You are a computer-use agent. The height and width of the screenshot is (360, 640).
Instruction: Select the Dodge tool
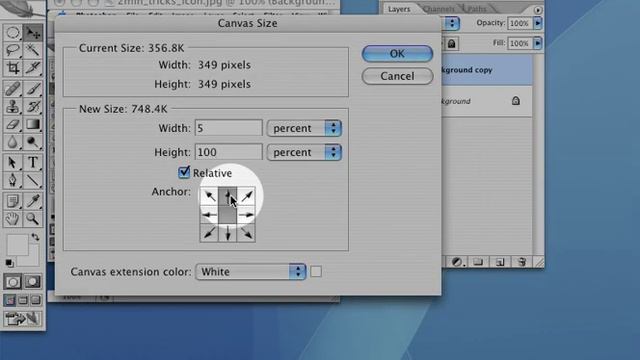(x=33, y=142)
